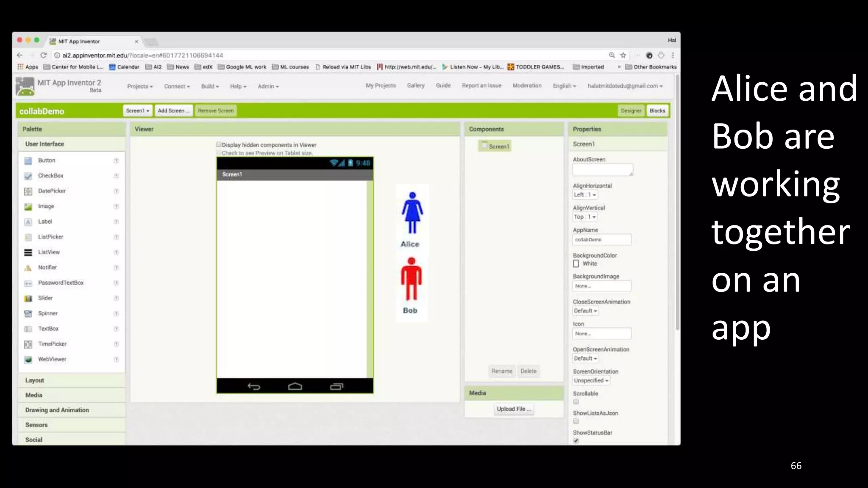Screen dimensions: 868x488
Task: Click the PasswordTextBox palette icon
Action: [x=28, y=283]
